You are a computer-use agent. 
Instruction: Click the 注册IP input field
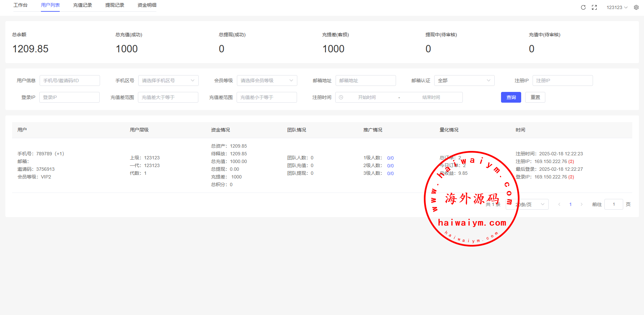(x=562, y=81)
